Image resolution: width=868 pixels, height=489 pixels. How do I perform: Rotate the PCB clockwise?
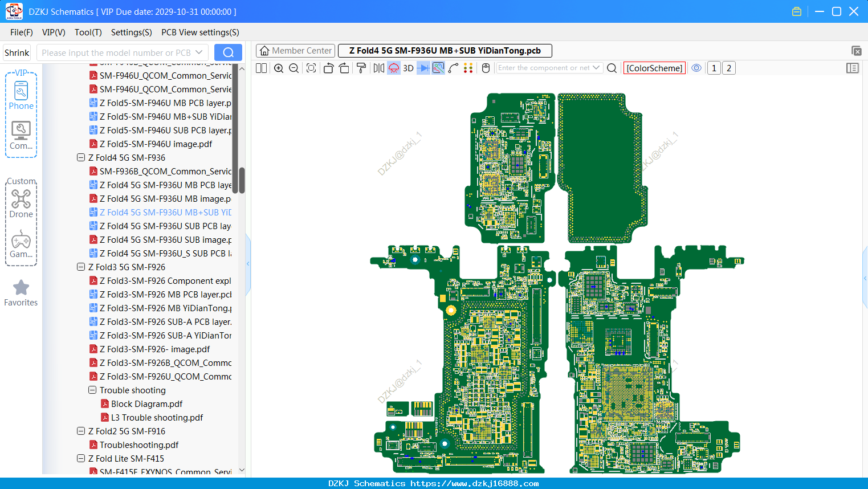[344, 68]
